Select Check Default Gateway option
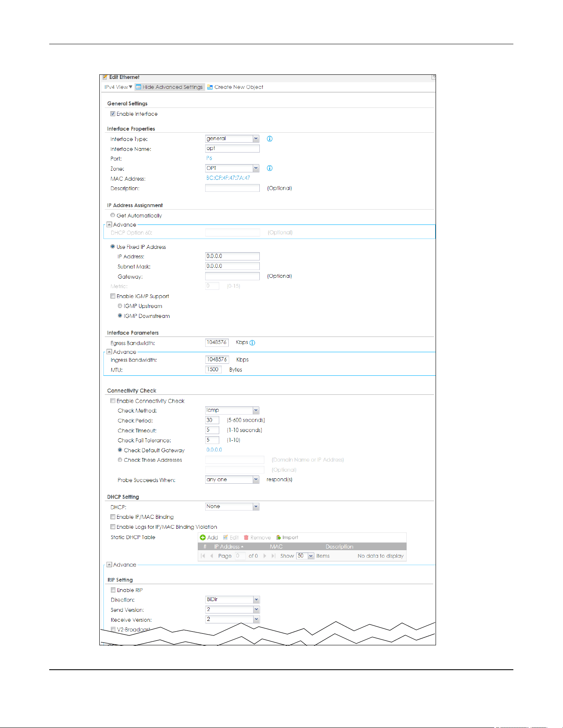Screen dimensions: 563x728 click(120, 450)
